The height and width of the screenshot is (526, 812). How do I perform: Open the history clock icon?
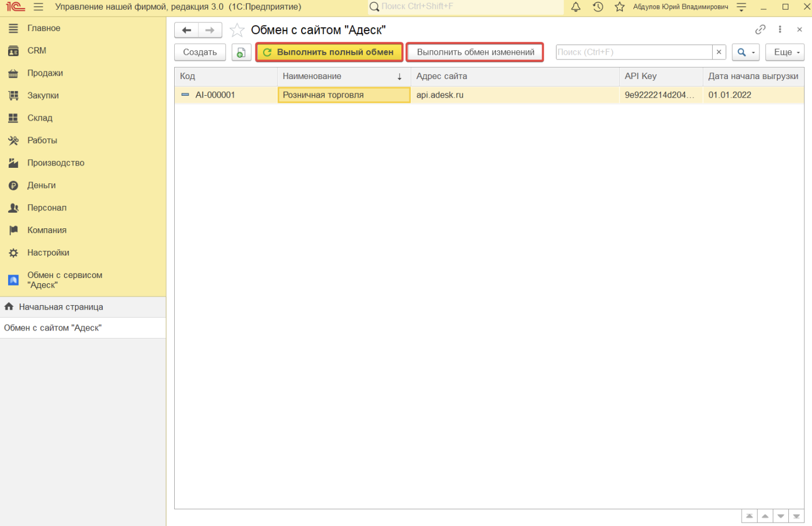coord(598,7)
